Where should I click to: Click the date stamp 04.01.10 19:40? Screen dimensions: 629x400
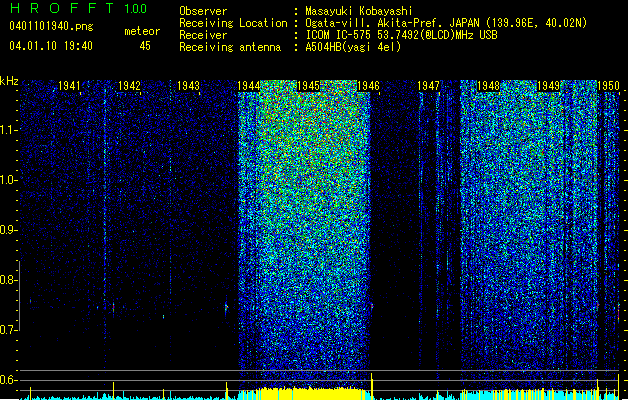tap(51, 46)
